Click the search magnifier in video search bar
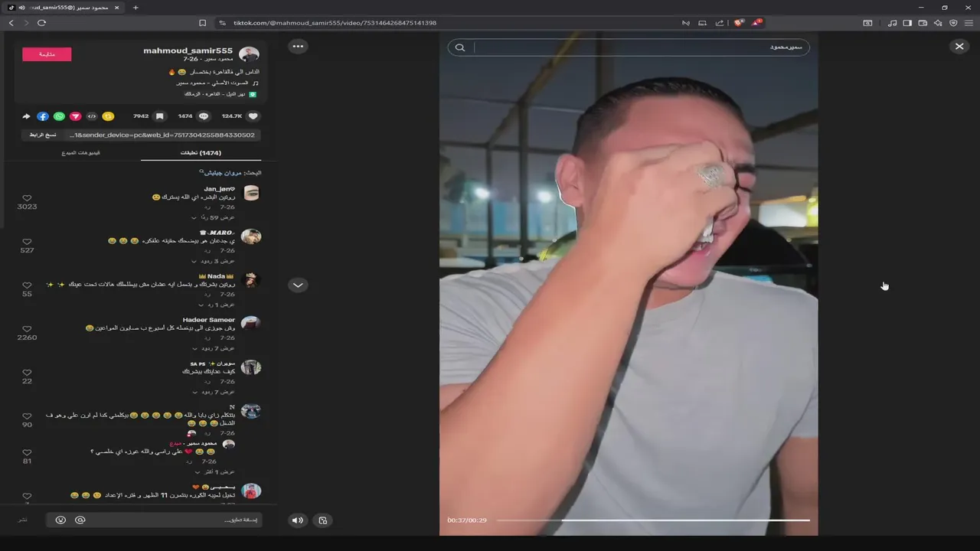Screen dimensions: 980x551 (460, 47)
